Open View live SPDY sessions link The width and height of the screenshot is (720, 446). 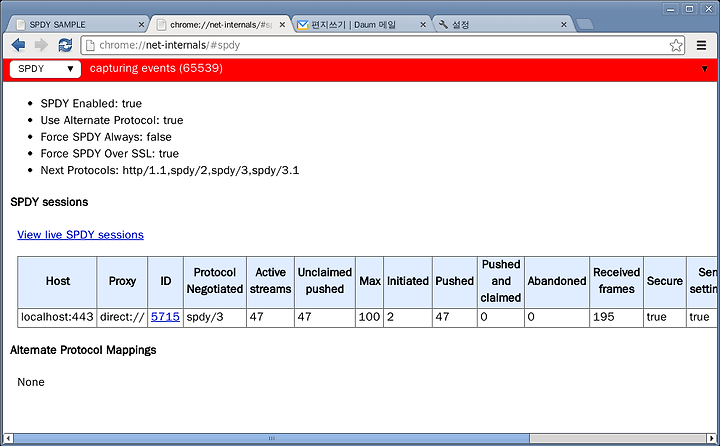tap(80, 235)
